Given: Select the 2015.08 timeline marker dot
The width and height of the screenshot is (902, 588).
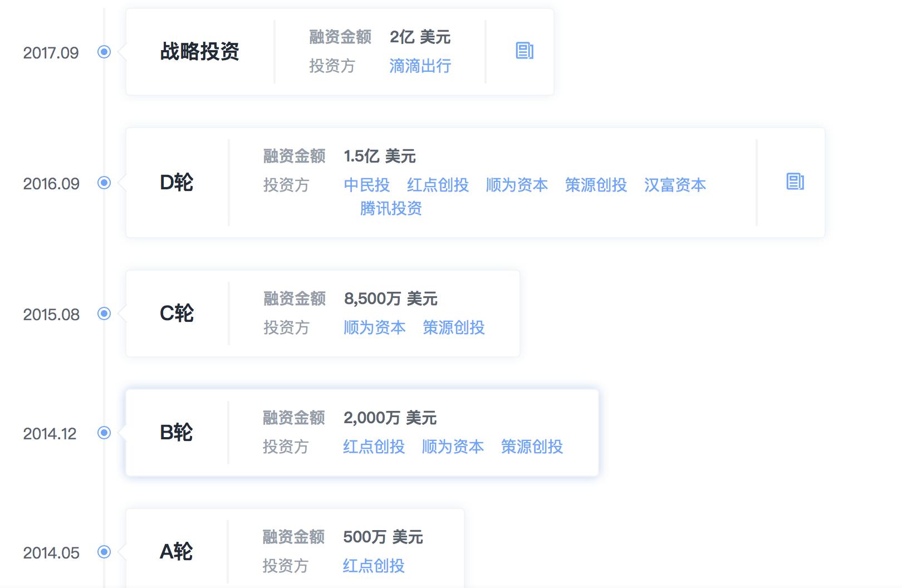Looking at the screenshot, I should pos(104,313).
